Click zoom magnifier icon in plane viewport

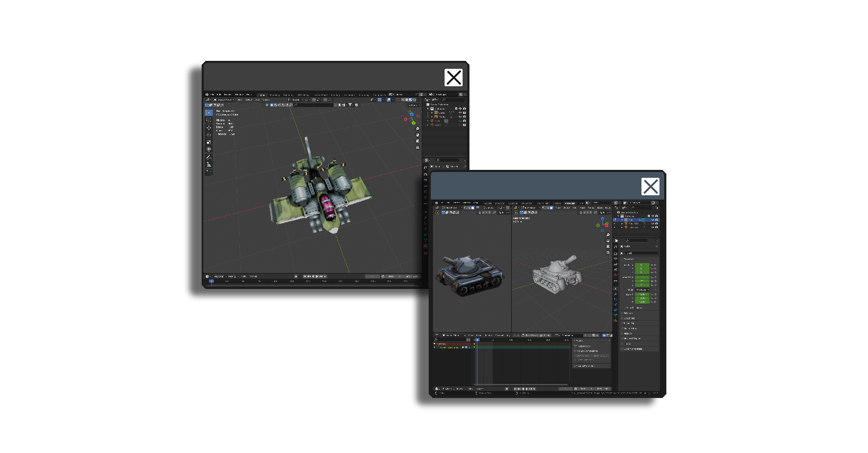418,129
